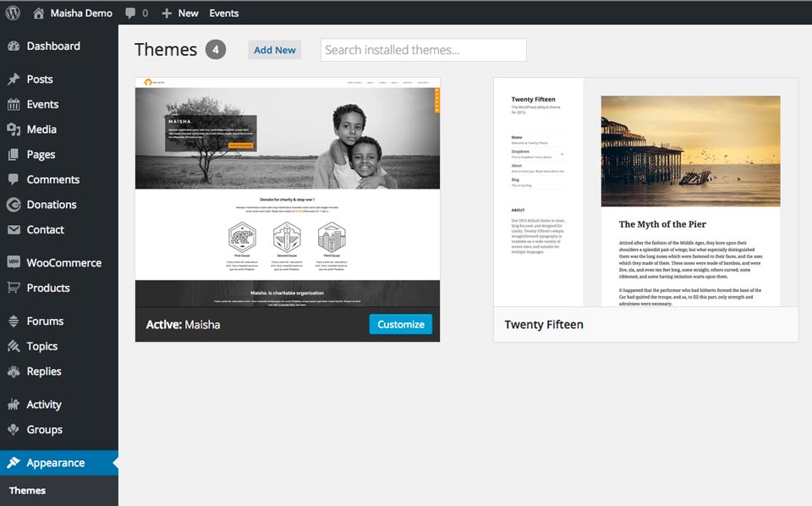This screenshot has width=812, height=506.
Task: Click the Twenty Fifteen theme preview thumbnail
Action: [645, 195]
